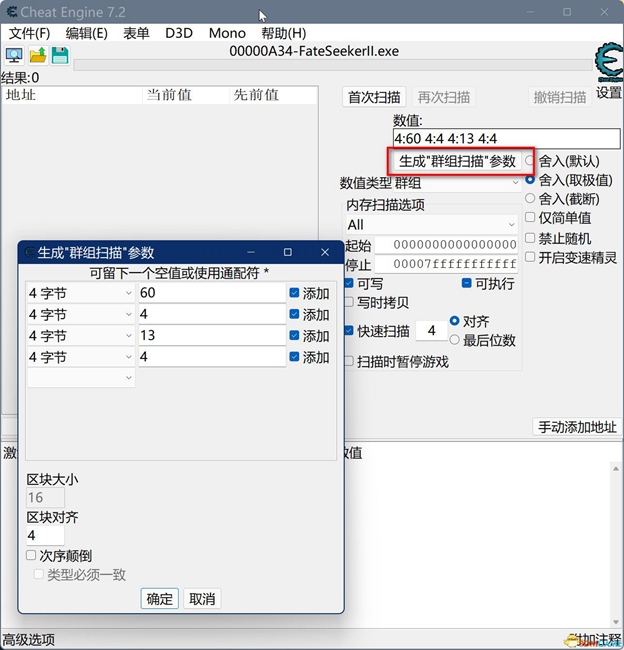
Task: Click the 手动添加地址 button
Action: click(x=577, y=427)
